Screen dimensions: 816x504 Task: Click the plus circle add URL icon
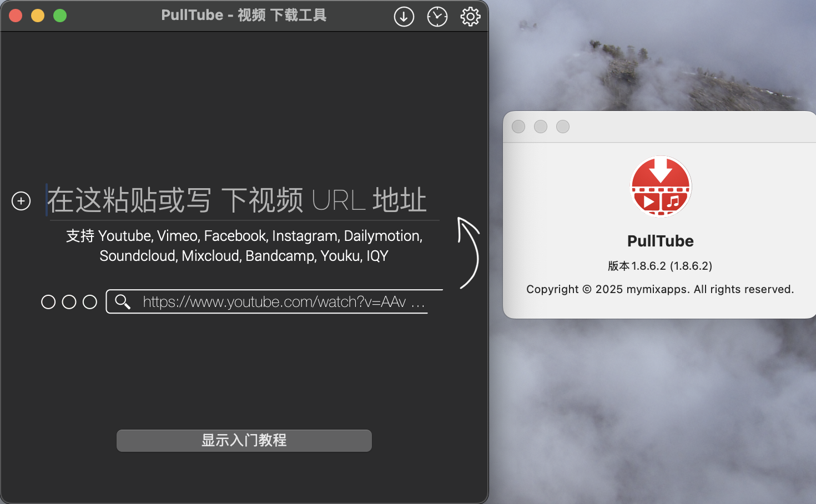[x=21, y=201]
